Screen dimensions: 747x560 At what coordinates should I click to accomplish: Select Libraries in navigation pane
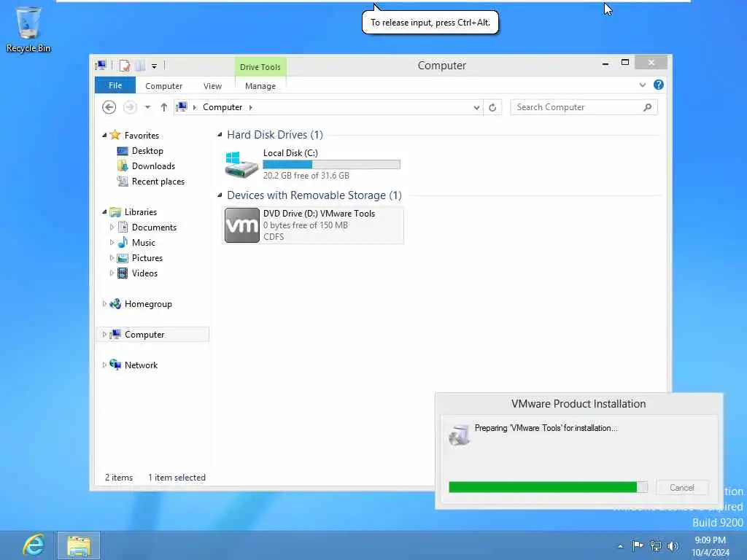tap(141, 212)
